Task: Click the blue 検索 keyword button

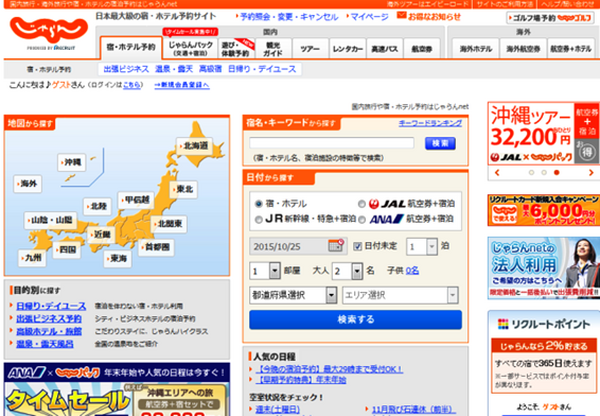Action: tap(440, 143)
